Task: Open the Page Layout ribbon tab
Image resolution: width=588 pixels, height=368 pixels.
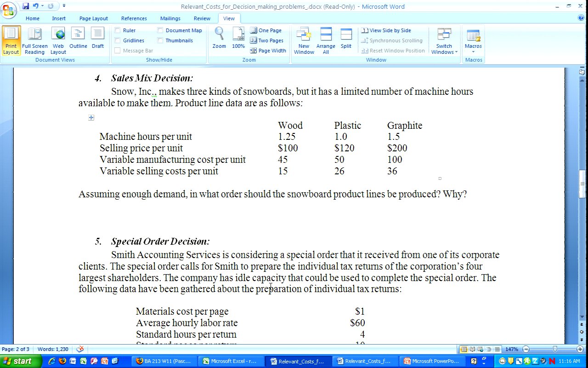Action: (93, 18)
